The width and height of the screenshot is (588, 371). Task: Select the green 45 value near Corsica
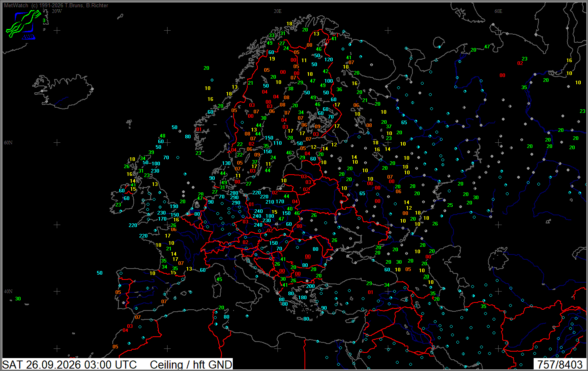[x=219, y=279]
